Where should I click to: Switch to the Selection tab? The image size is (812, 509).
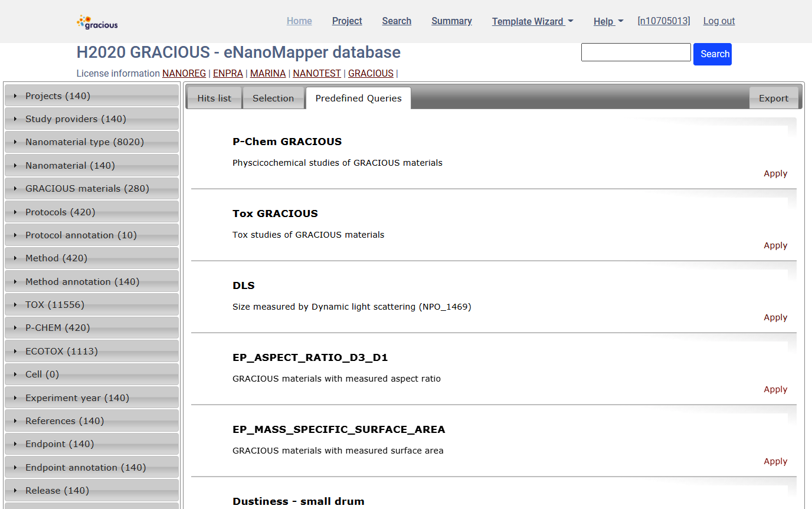[273, 98]
